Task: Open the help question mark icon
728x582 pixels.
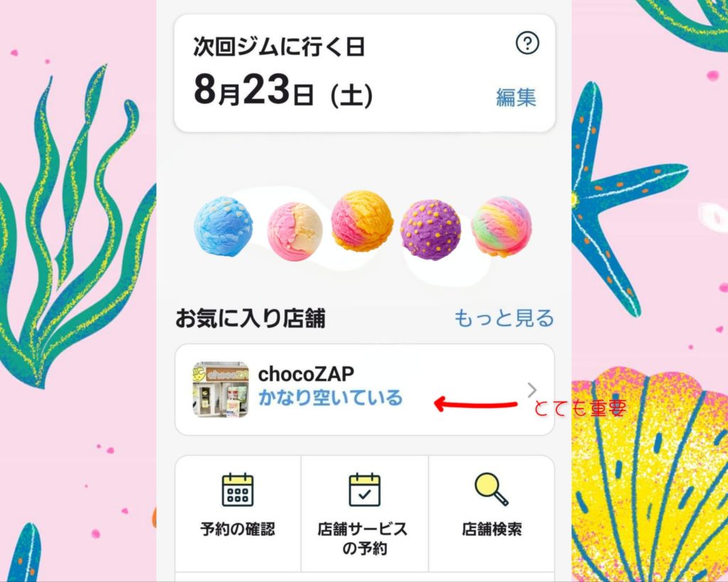Action: click(528, 43)
